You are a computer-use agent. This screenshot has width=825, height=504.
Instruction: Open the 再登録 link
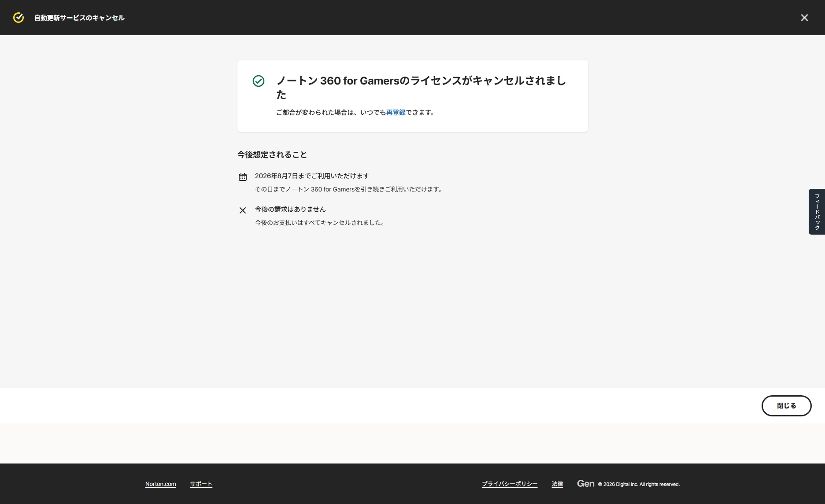[396, 113]
